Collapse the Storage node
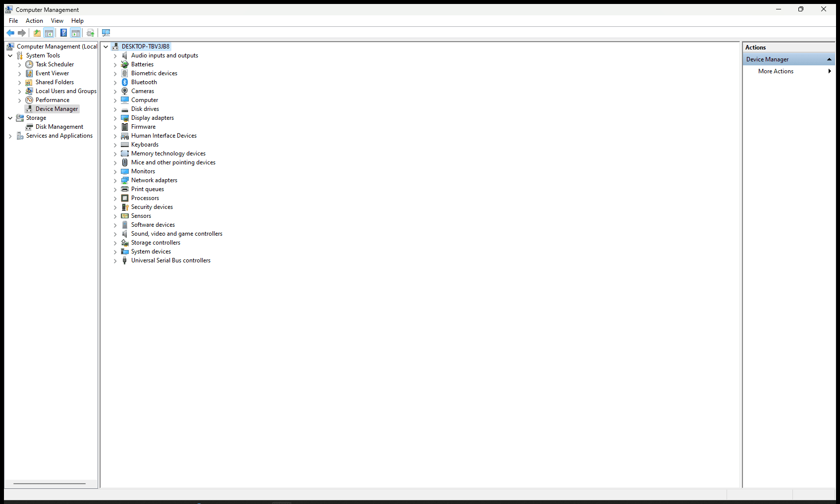840x504 pixels. click(10, 118)
